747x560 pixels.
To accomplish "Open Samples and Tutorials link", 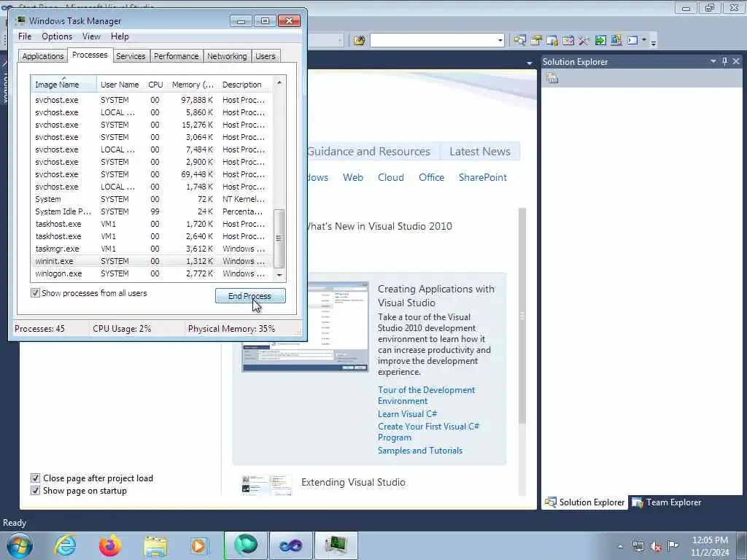I will tap(419, 451).
